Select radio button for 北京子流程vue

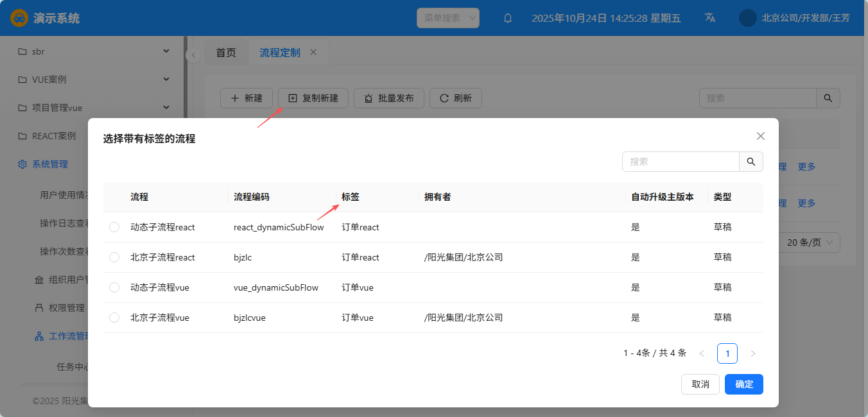tap(114, 318)
